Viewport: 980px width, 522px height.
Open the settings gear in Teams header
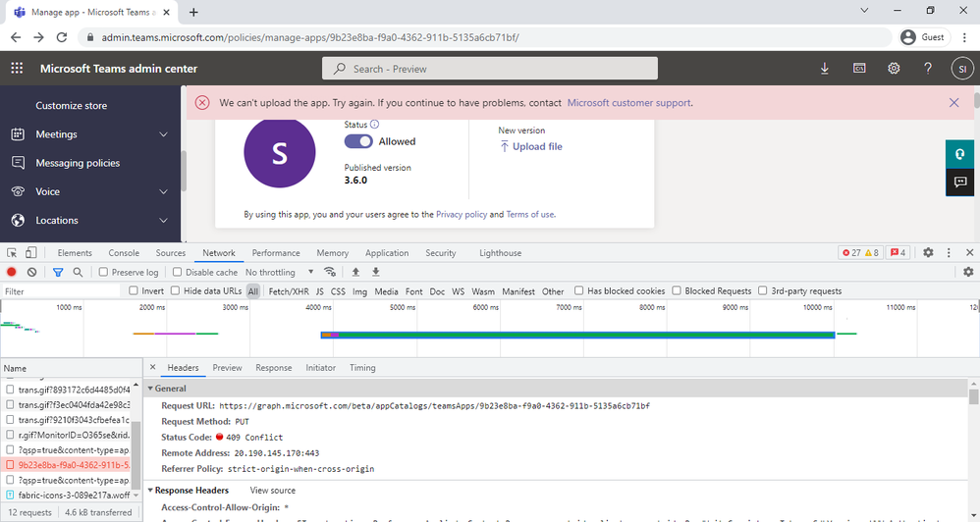click(x=894, y=68)
